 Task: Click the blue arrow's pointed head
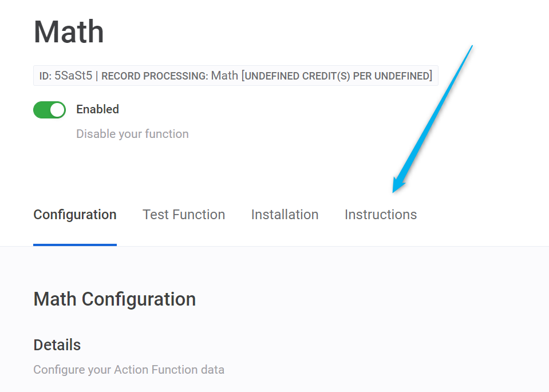tap(396, 188)
